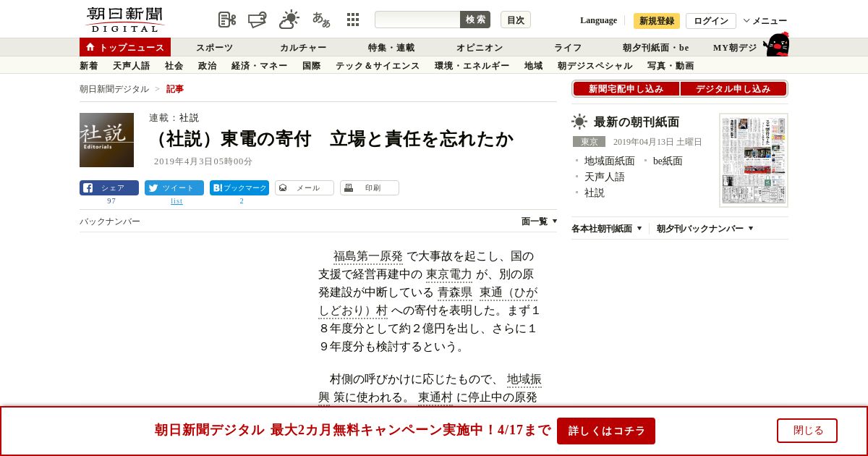Open the Language link
Viewport: 868px width, 456px height.
598,20
